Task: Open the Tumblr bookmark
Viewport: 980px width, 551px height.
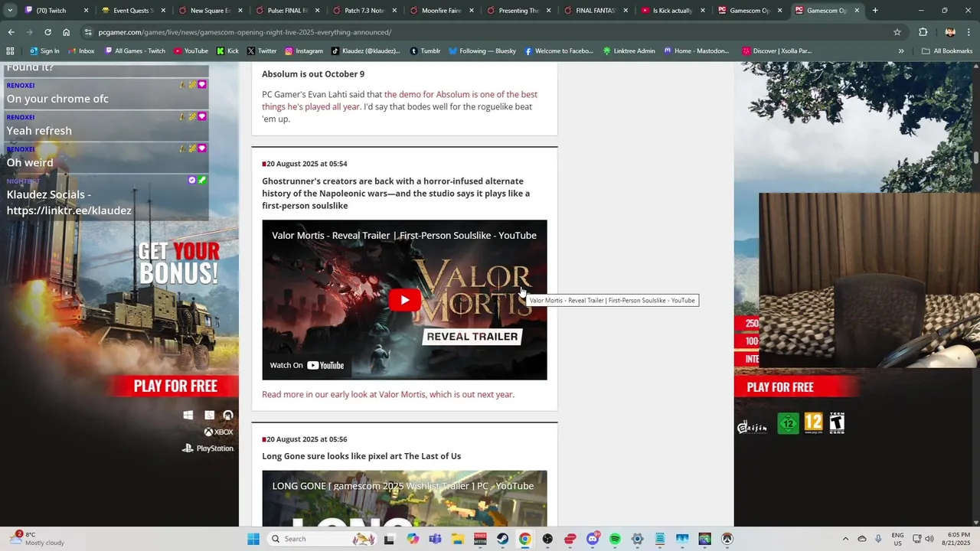Action: (x=425, y=51)
